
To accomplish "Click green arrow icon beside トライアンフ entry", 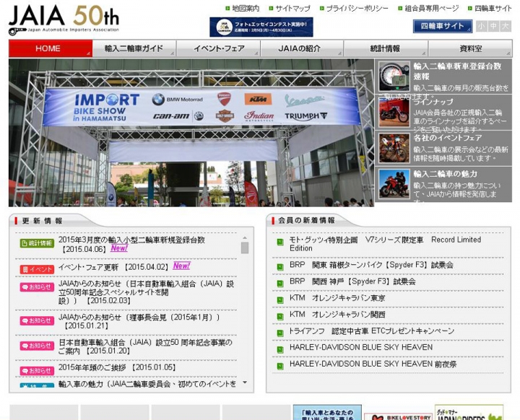I will coord(280,333).
